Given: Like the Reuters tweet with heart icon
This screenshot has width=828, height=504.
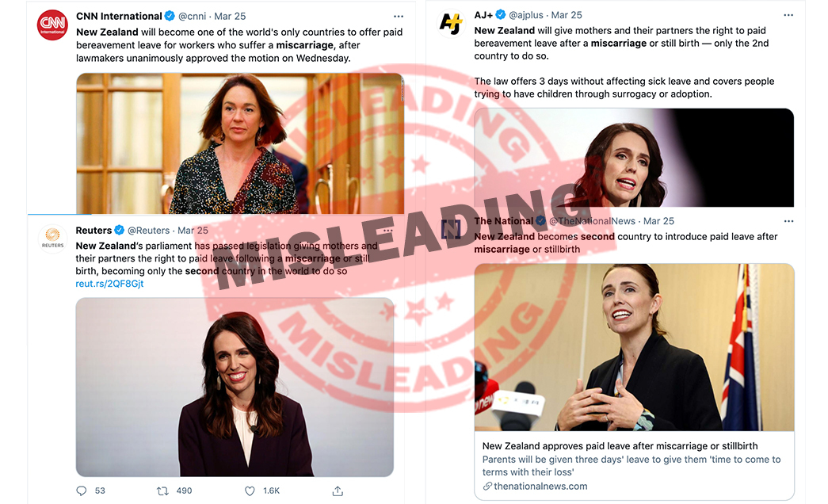Looking at the screenshot, I should click(250, 491).
